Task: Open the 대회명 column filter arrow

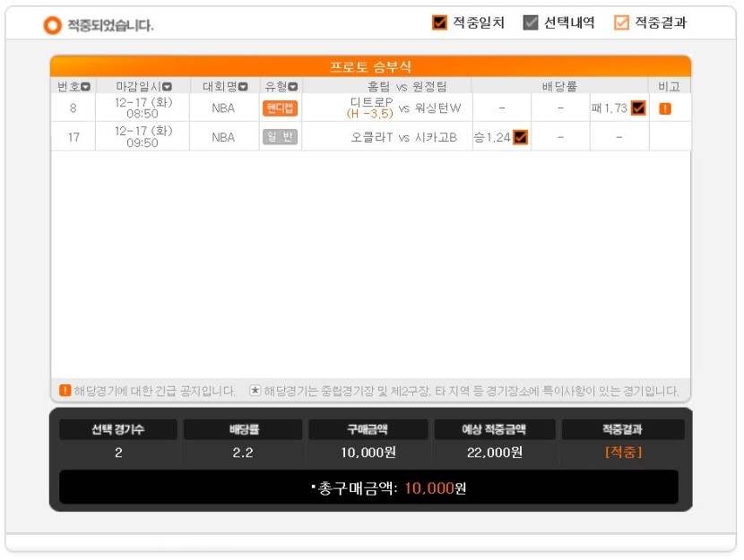Action: coord(243,87)
